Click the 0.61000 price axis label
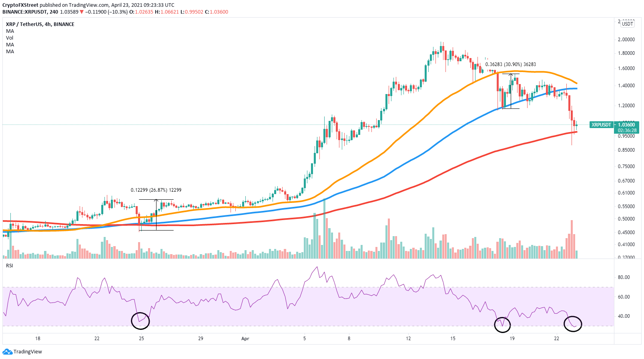This screenshot has height=359, width=644. [x=626, y=193]
